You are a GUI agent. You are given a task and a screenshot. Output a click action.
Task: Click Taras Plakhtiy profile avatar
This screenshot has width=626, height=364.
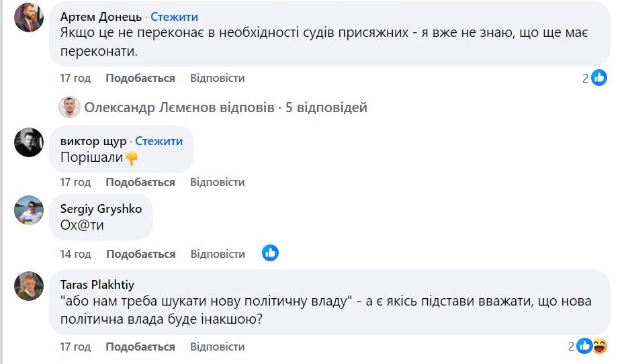(x=29, y=285)
